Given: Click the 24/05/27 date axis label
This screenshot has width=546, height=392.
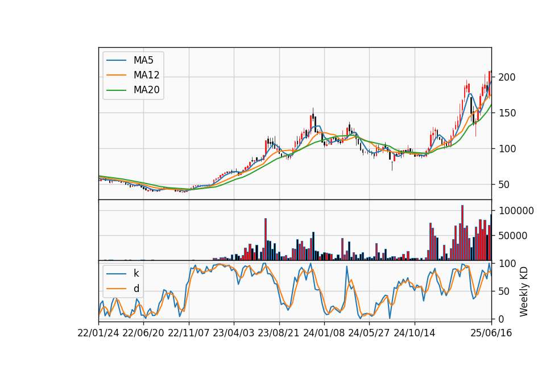Looking at the screenshot, I should (x=369, y=333).
